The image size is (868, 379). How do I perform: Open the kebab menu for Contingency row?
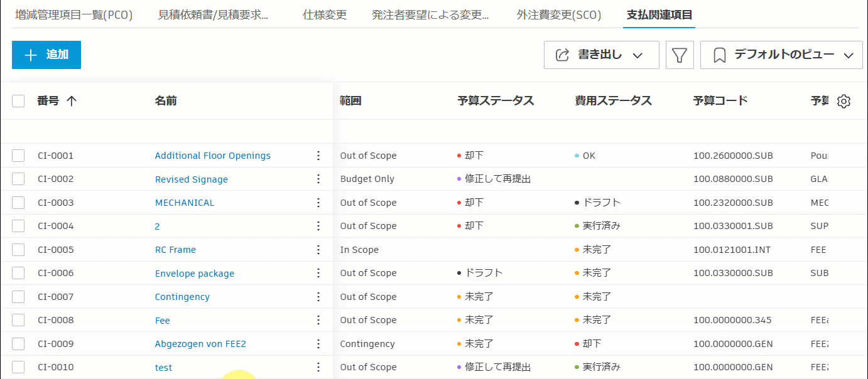tap(318, 297)
